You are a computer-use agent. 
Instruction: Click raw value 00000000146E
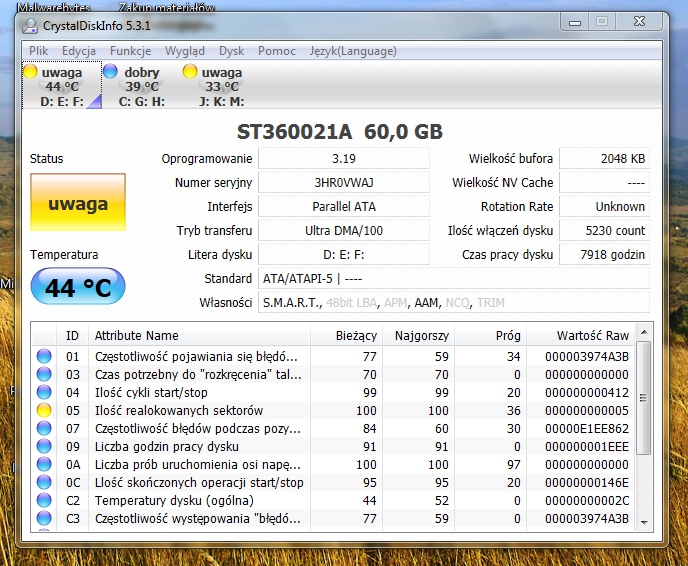587,483
